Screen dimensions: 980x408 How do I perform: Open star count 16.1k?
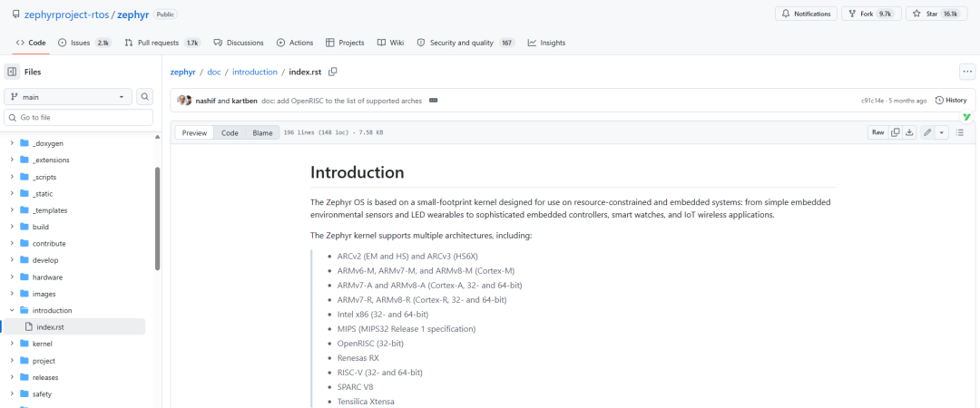[x=950, y=14]
